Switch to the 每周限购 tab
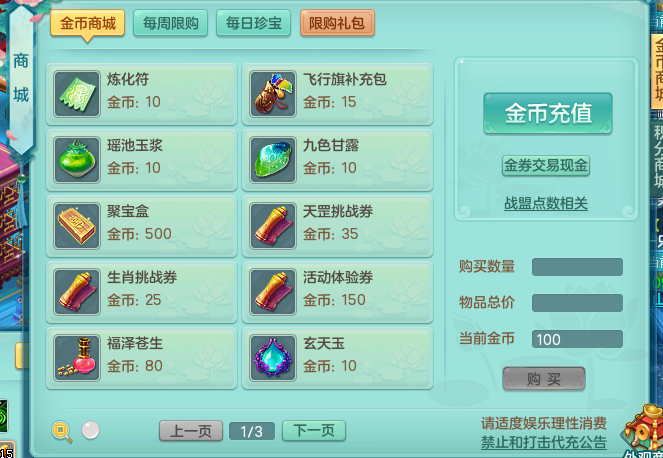This screenshot has width=663, height=458. point(170,23)
